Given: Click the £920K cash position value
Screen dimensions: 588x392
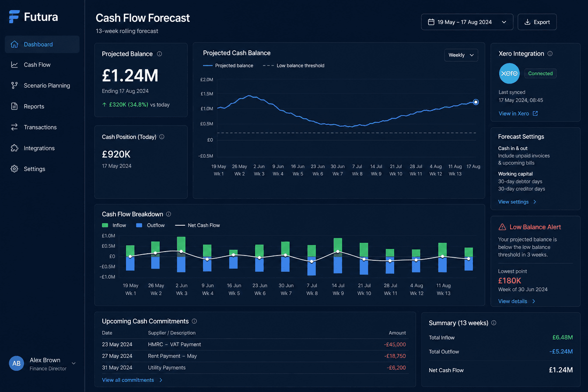Looking at the screenshot, I should pyautogui.click(x=116, y=154).
